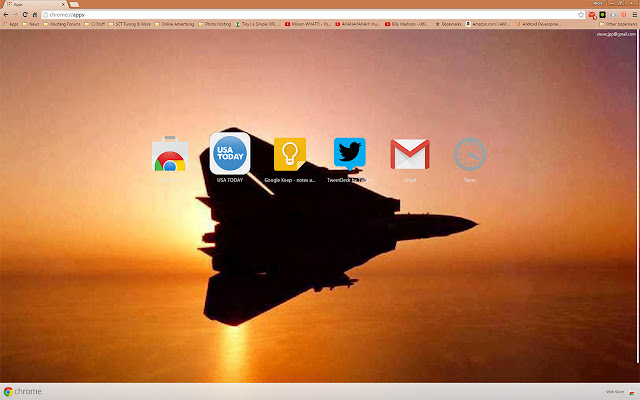Close the Apps tab
This screenshot has height=400, width=640.
click(x=63, y=4)
